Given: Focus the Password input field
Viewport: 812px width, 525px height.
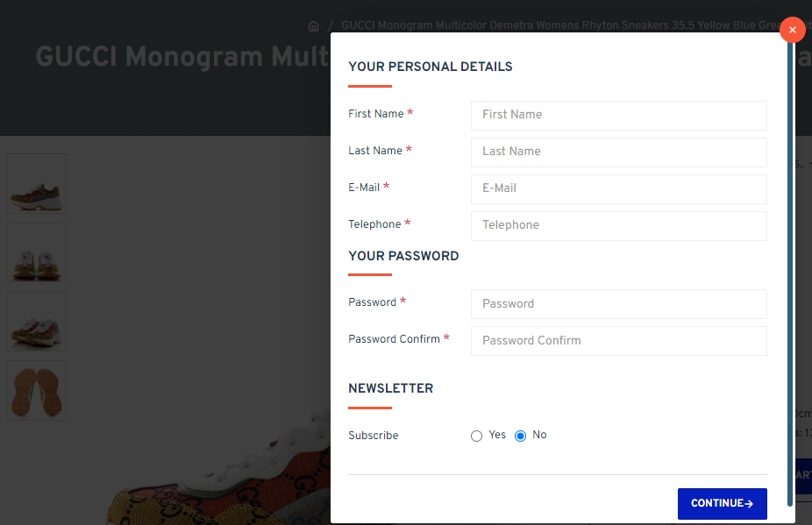Looking at the screenshot, I should [618, 304].
